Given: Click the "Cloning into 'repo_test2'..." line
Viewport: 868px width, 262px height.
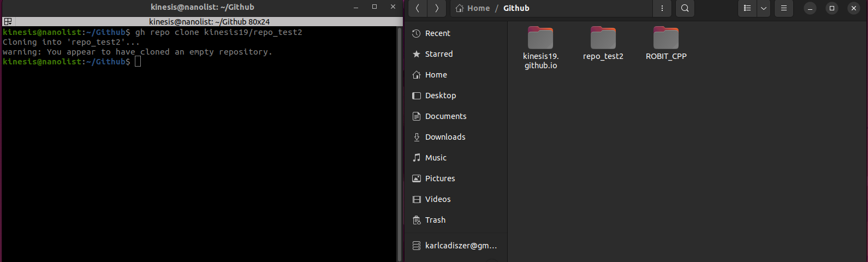Looking at the screenshot, I should (x=72, y=42).
